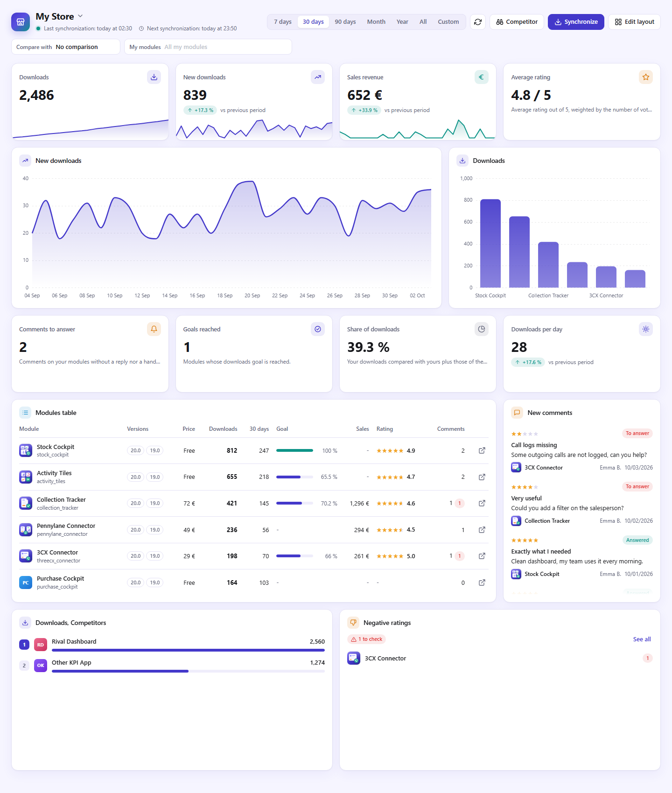The width and height of the screenshot is (672, 793).
Task: Click the Pennylane Connector module name
Action: [x=66, y=526]
